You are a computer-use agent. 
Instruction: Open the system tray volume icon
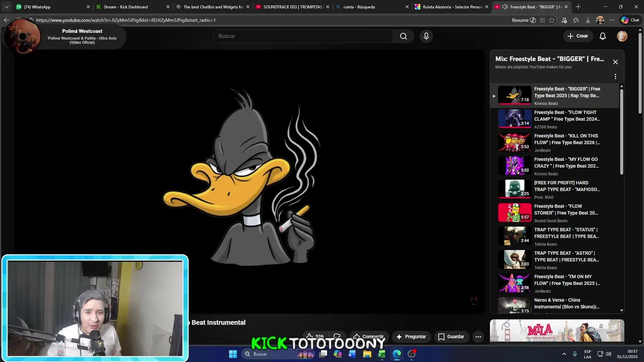[x=608, y=354]
